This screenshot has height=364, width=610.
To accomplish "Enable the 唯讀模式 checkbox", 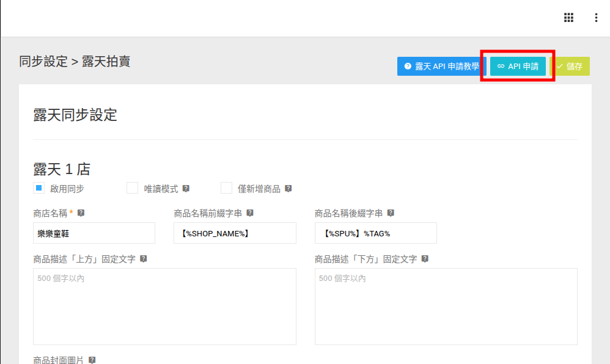I will tap(132, 188).
